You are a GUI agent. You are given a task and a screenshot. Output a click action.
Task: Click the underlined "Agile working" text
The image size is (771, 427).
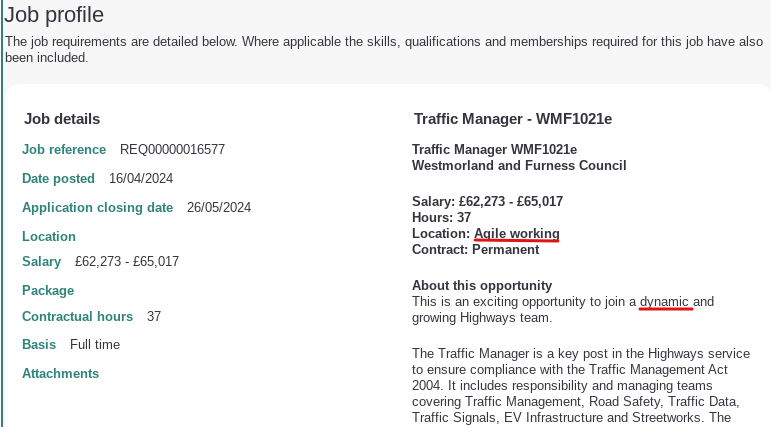pyautogui.click(x=516, y=234)
